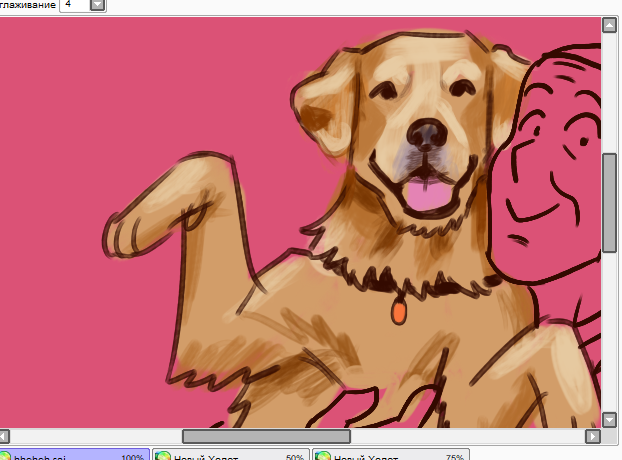
Task: Click the stabilizer field showing 4
Action: pyautogui.click(x=74, y=5)
